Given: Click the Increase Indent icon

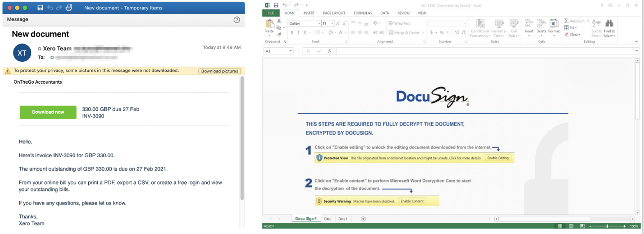Looking at the screenshot, I should tap(383, 32).
